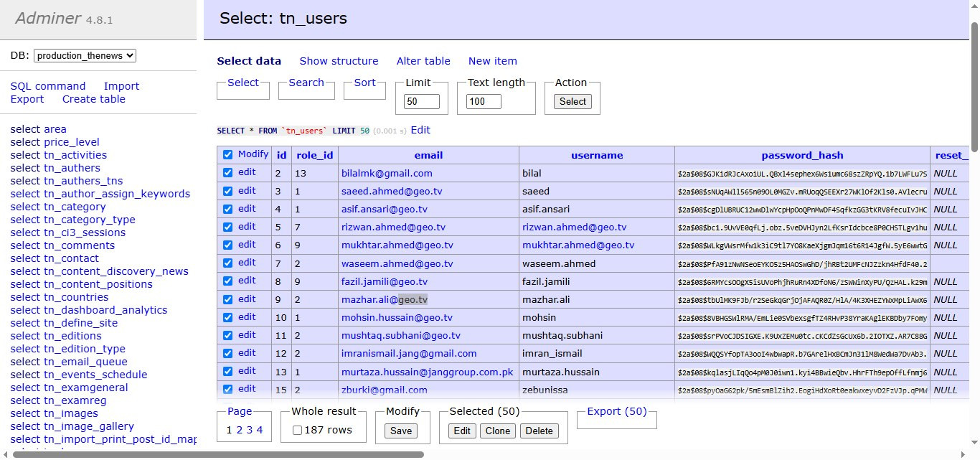Open the Create table link

[94, 99]
